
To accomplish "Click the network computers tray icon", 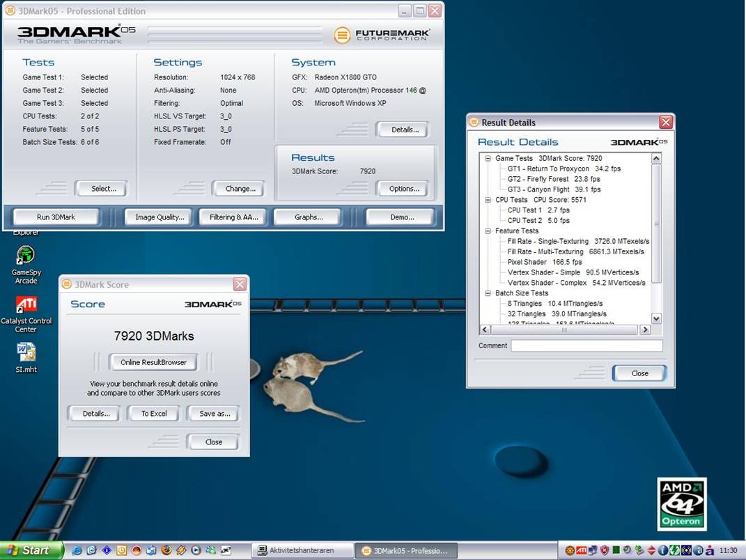I will point(593,550).
